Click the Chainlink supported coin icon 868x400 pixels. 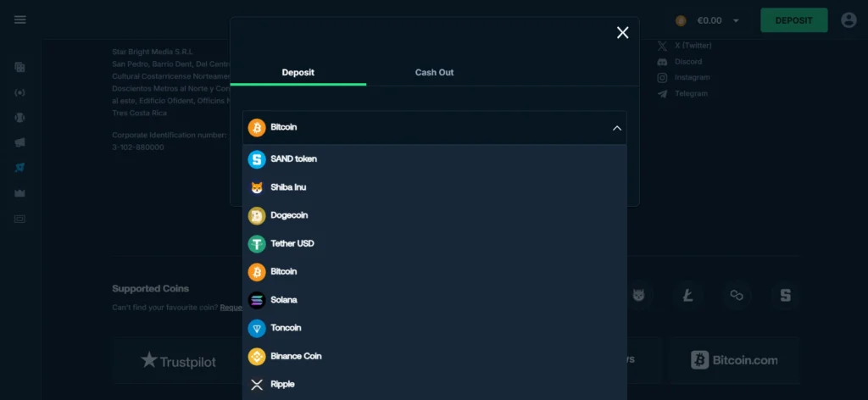(737, 296)
